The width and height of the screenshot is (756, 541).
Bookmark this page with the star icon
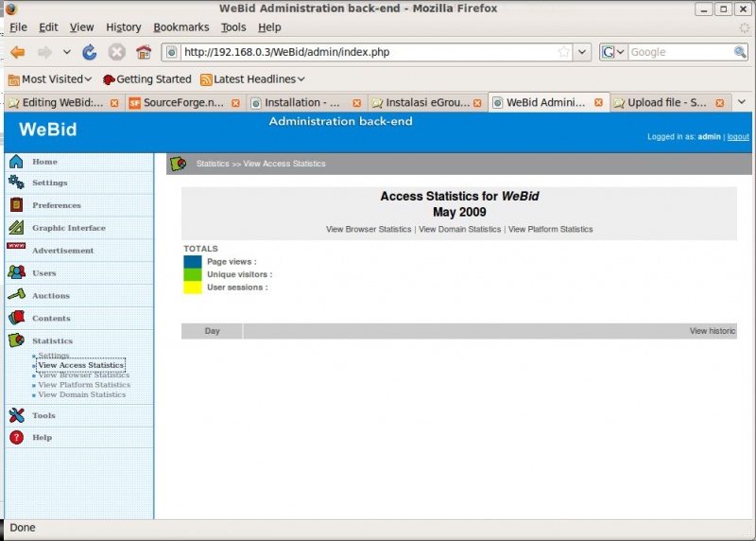pyautogui.click(x=564, y=52)
